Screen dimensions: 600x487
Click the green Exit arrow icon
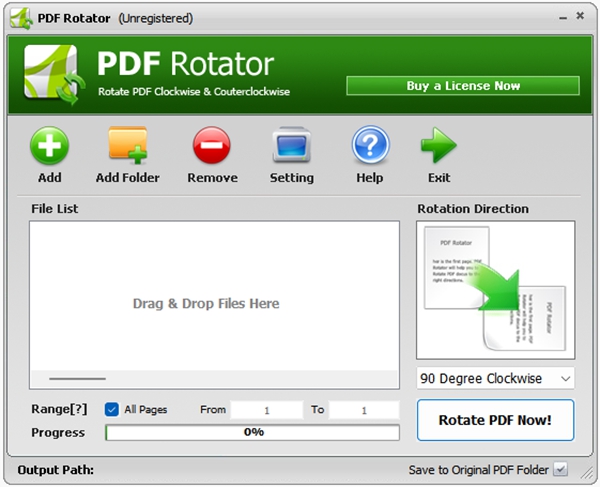(438, 148)
